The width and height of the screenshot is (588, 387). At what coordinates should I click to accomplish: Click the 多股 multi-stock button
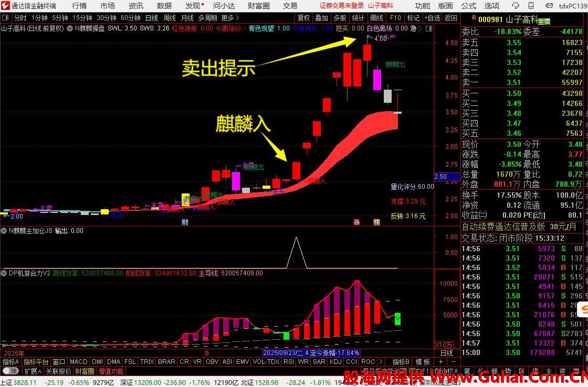tap(340, 18)
